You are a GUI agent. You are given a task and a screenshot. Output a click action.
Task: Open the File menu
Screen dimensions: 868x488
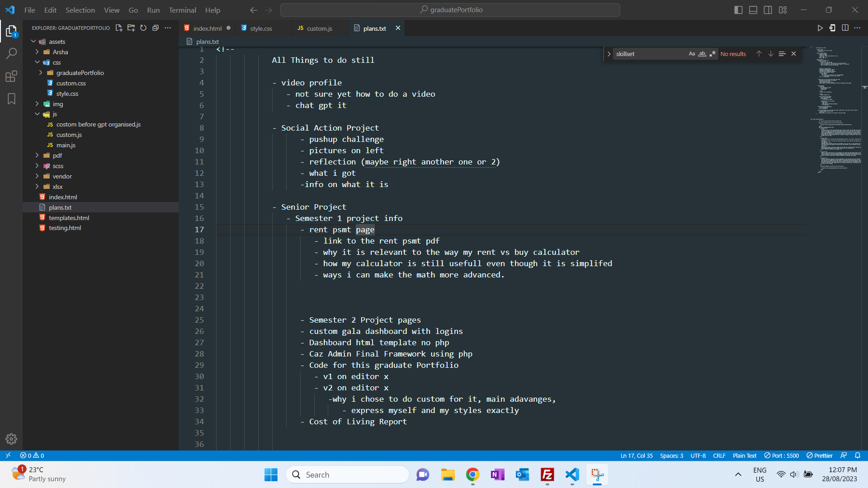[30, 10]
